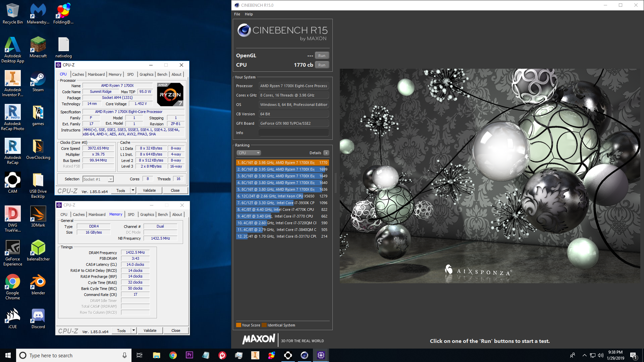644x362 pixels.
Task: Launch Steam from the desktop
Action: click(x=38, y=81)
